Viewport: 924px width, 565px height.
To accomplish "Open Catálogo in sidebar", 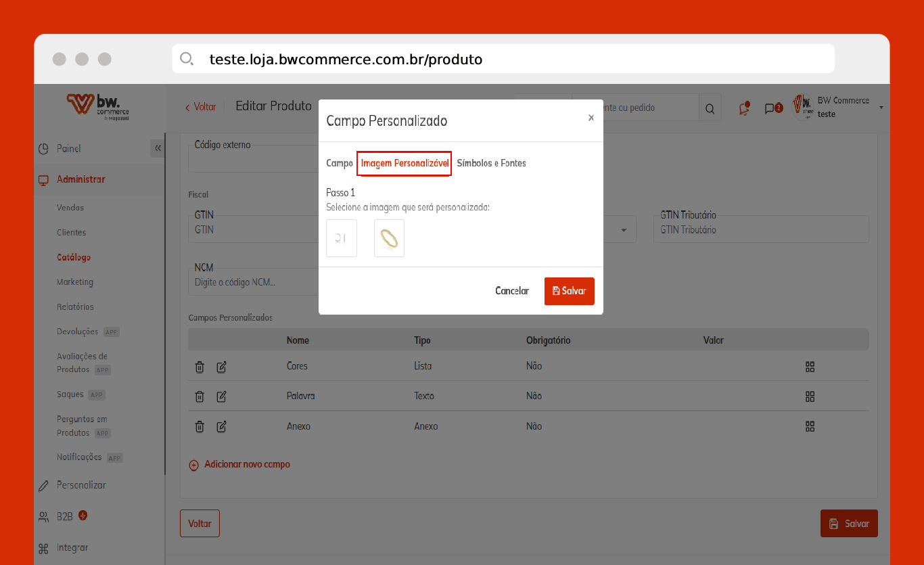I will [74, 257].
